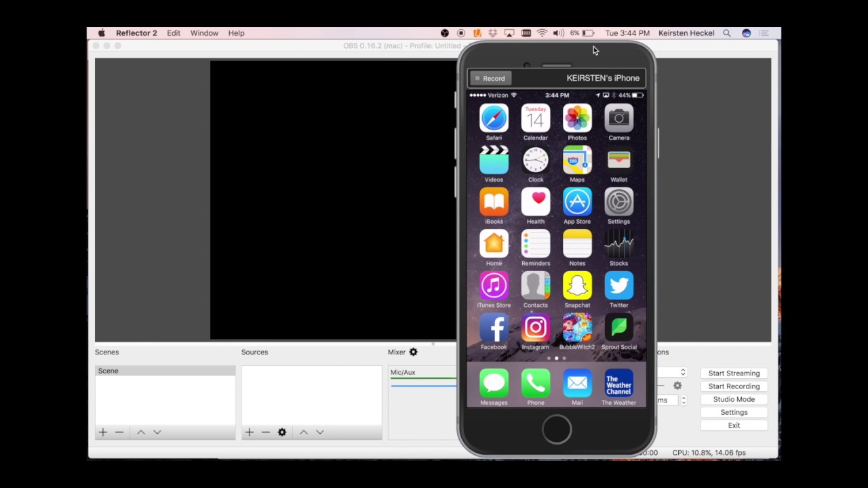Click Start Streaming in OBS
Viewport: 868px width, 488px height.
click(x=734, y=373)
